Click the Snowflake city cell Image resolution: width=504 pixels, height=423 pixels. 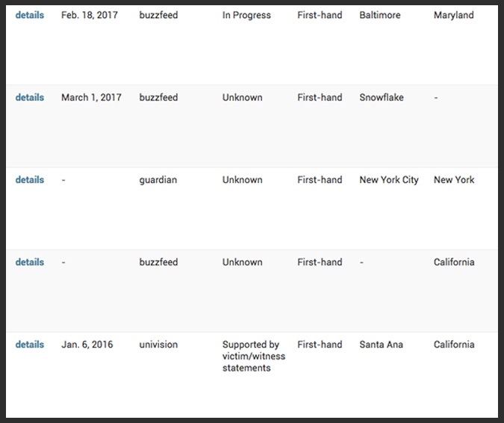[383, 97]
